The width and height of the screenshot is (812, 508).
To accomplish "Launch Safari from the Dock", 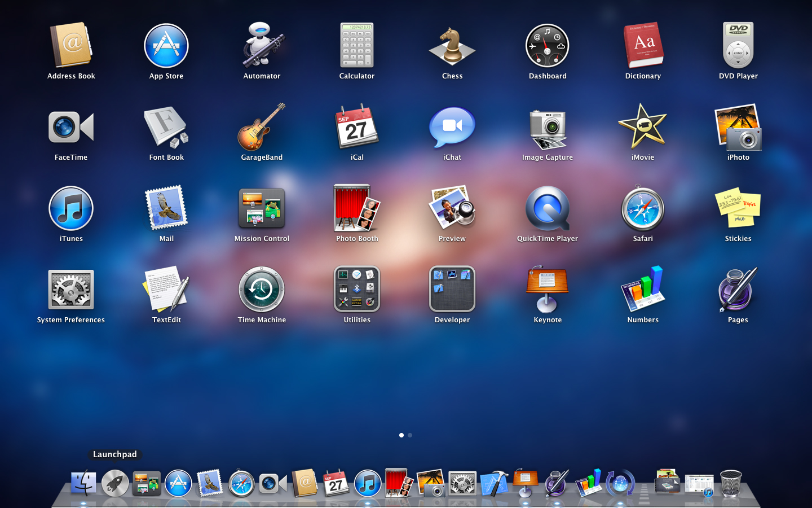I will (x=241, y=484).
